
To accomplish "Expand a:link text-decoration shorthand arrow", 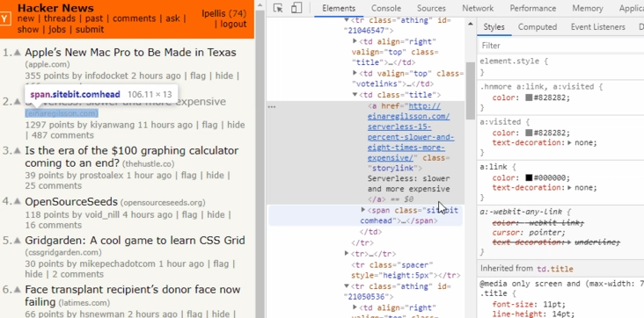I will click(x=570, y=188).
